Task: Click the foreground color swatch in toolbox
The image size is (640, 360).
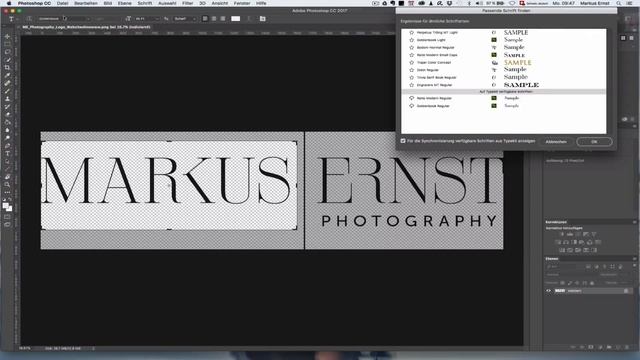Action: coord(6,205)
